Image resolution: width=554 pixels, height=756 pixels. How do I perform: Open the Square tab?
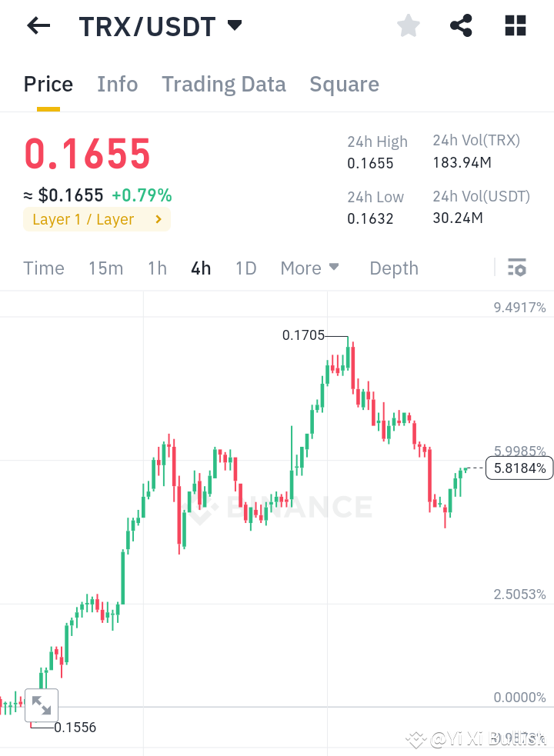(344, 84)
